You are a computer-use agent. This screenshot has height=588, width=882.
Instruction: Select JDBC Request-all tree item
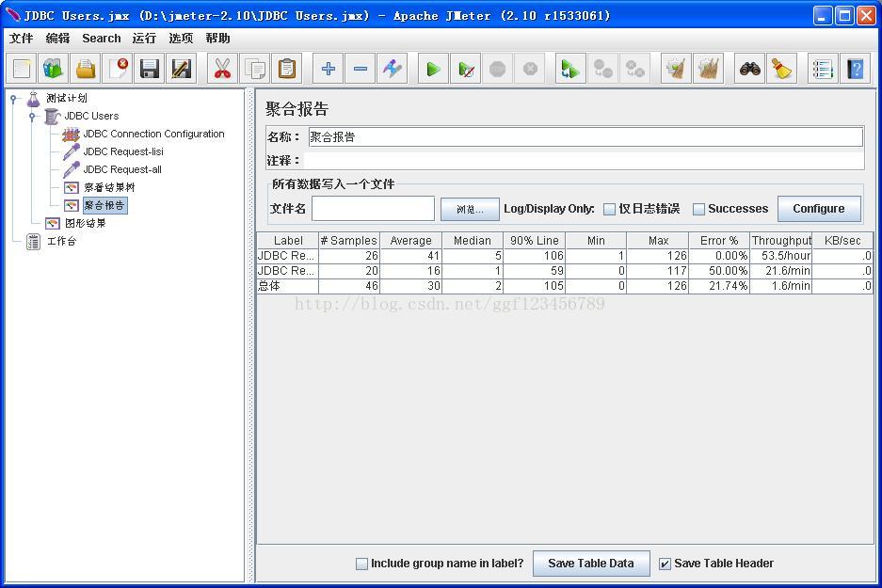[122, 169]
